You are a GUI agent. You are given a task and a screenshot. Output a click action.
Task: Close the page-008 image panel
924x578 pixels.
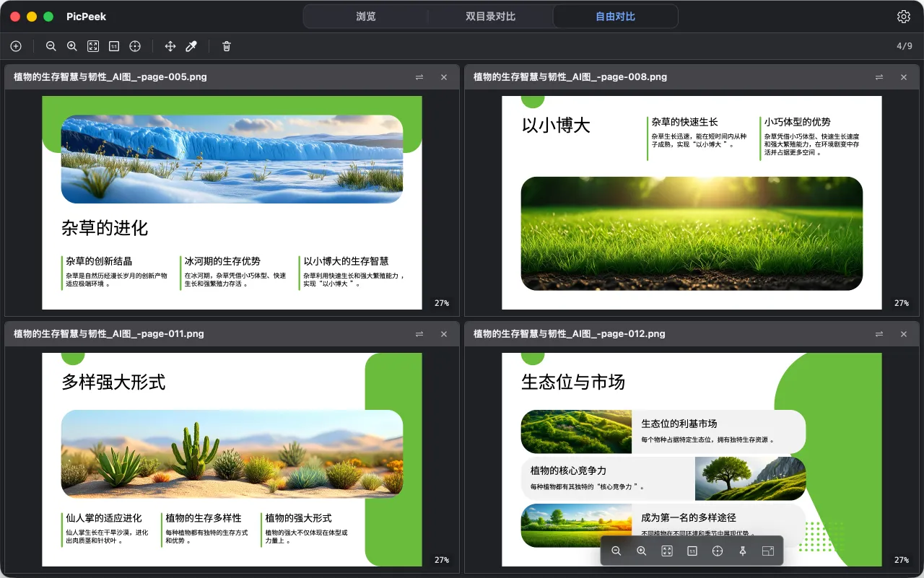click(904, 77)
